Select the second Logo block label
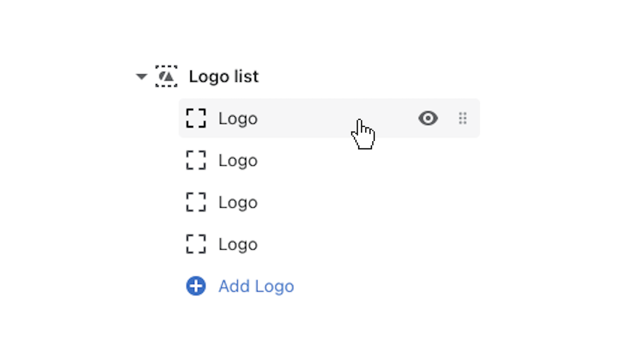 pyautogui.click(x=238, y=160)
